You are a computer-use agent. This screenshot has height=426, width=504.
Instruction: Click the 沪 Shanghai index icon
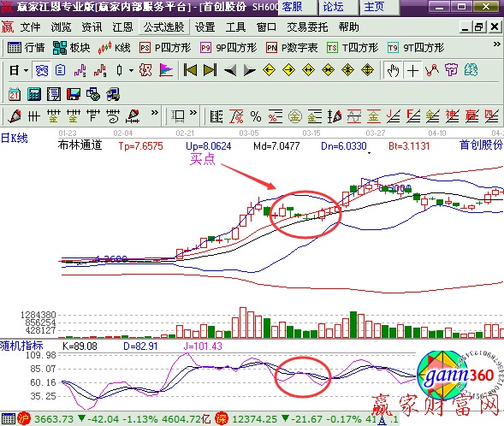tap(24, 418)
